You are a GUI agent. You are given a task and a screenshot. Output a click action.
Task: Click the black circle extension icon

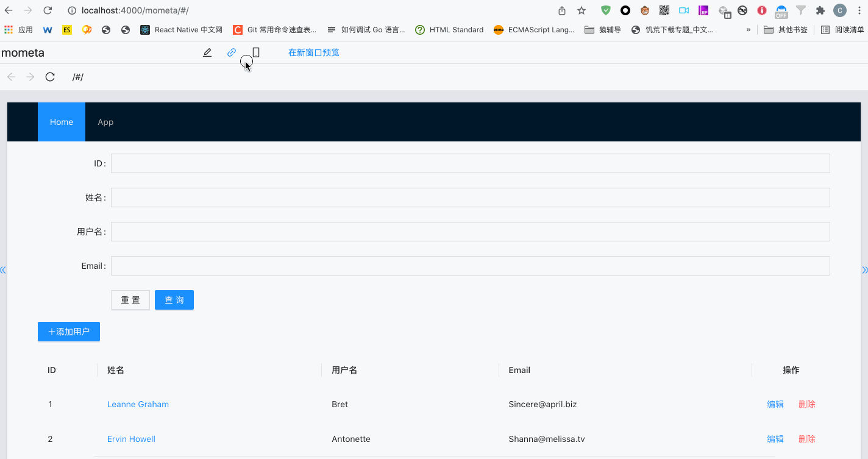[x=625, y=10]
